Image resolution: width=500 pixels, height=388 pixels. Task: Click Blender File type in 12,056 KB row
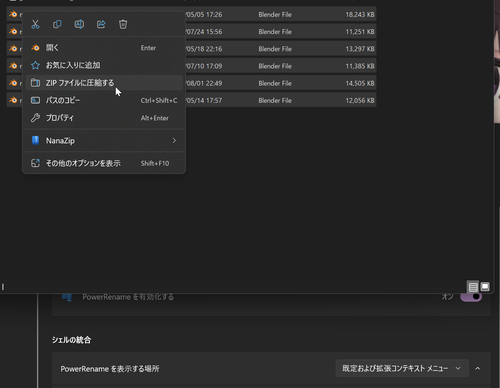[275, 100]
